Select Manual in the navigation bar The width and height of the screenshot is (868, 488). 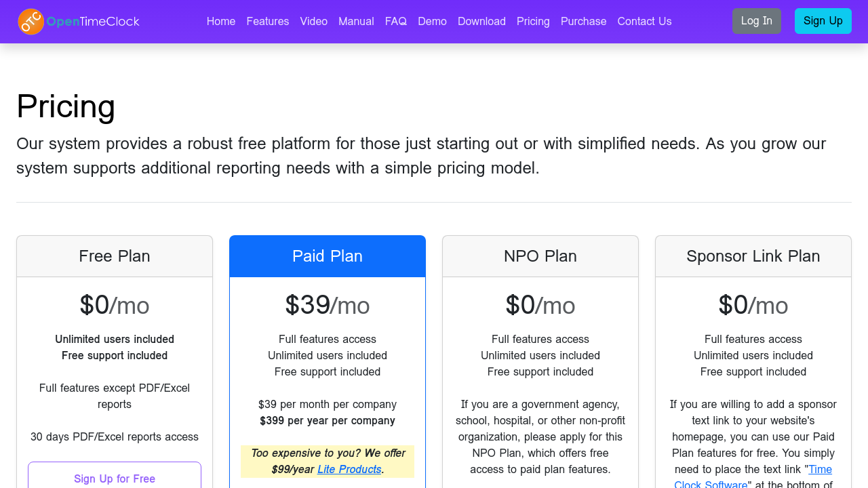356,21
